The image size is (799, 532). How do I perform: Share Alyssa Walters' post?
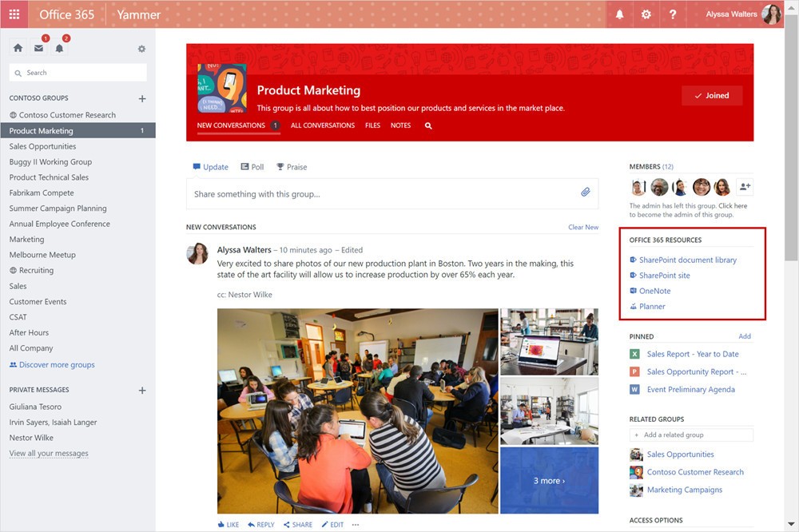297,524
